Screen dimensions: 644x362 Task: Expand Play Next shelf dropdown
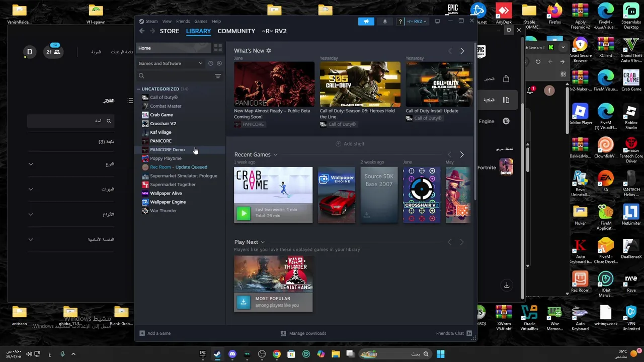coord(263,242)
